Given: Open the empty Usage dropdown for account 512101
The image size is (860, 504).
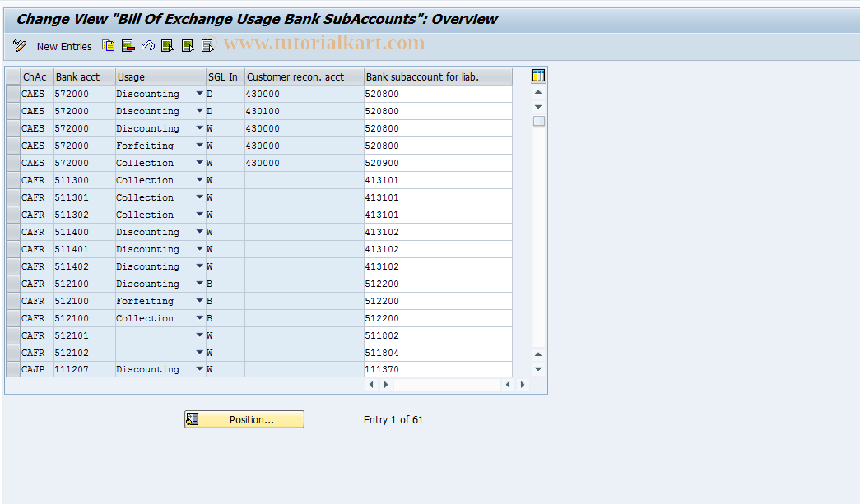Looking at the screenshot, I should 199,335.
